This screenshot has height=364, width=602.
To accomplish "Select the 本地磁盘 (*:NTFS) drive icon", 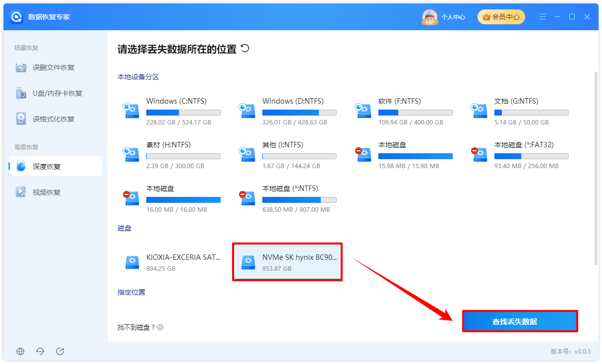I will (x=247, y=198).
